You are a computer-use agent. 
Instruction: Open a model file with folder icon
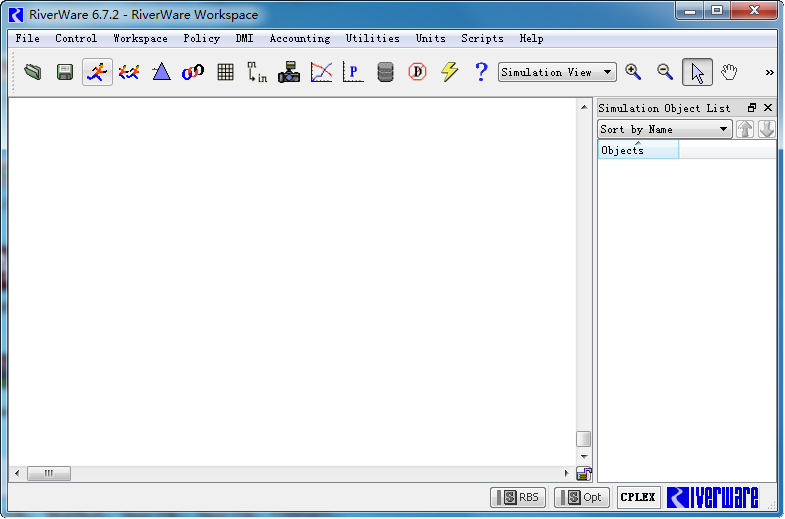(x=33, y=72)
